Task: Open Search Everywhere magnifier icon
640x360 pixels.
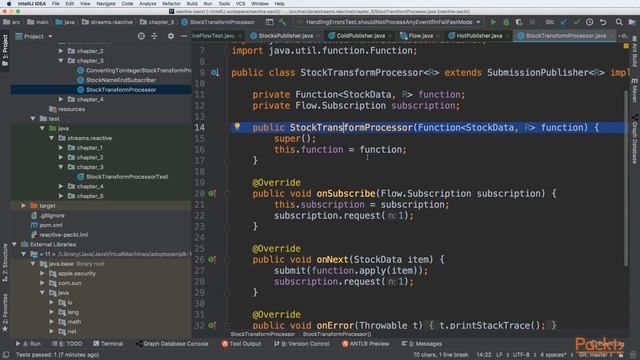Action: [x=619, y=22]
